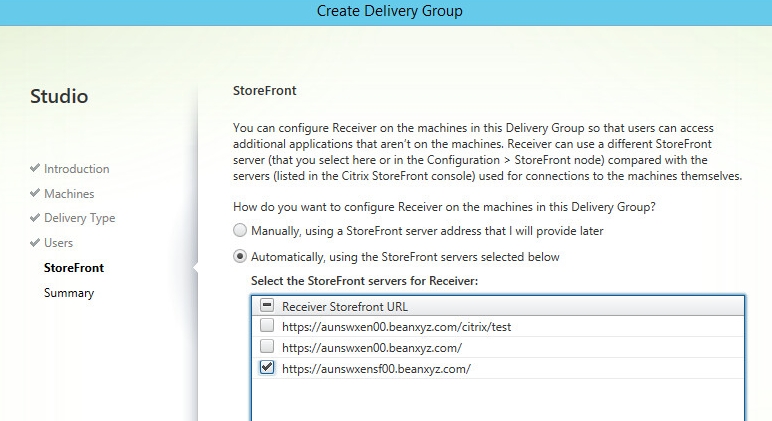Click the Machines checkmark icon

(34, 193)
